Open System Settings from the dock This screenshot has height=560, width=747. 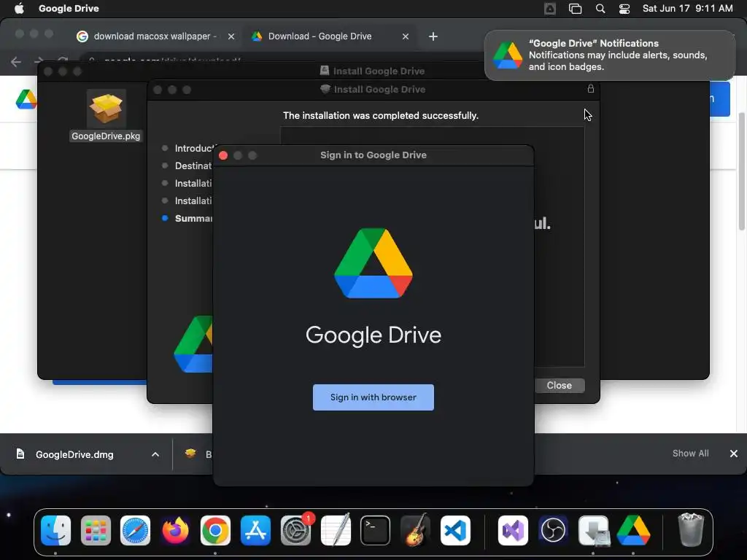295,530
